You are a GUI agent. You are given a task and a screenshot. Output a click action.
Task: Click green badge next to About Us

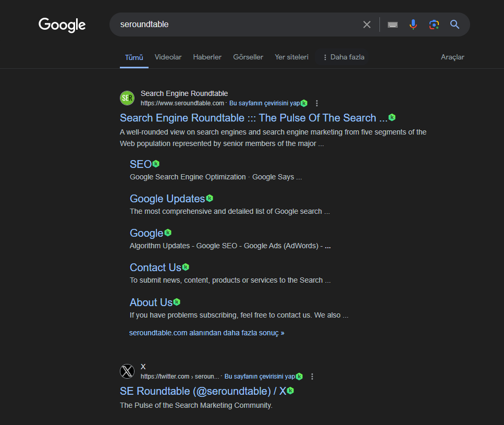point(177,302)
